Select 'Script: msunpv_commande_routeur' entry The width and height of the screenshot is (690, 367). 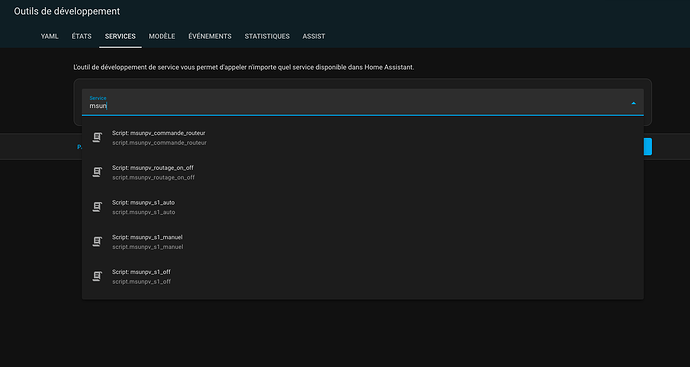pos(363,138)
